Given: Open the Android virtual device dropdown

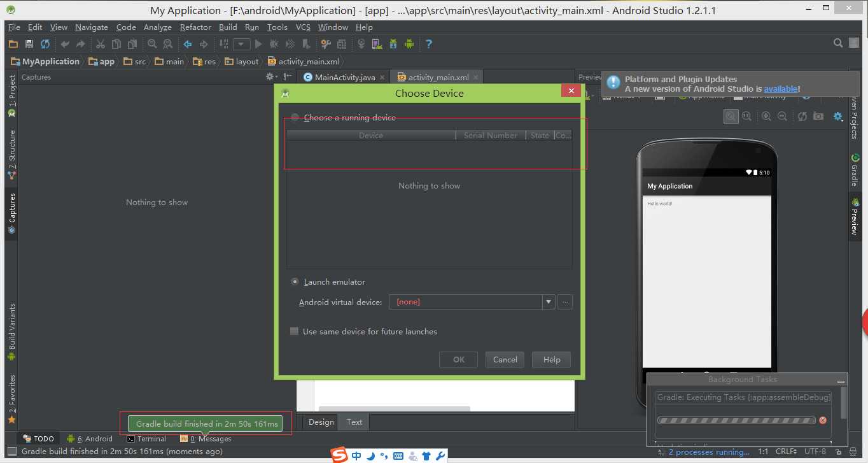Looking at the screenshot, I should click(549, 302).
